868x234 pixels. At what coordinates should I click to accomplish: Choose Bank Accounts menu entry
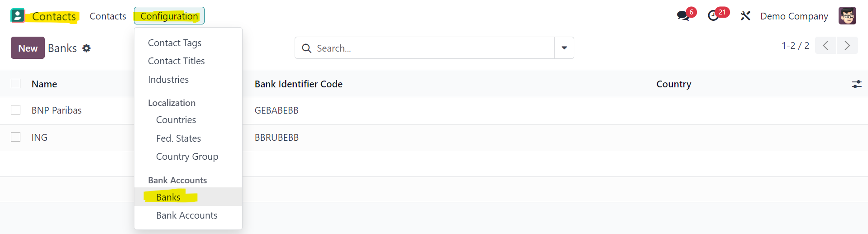pyautogui.click(x=187, y=215)
